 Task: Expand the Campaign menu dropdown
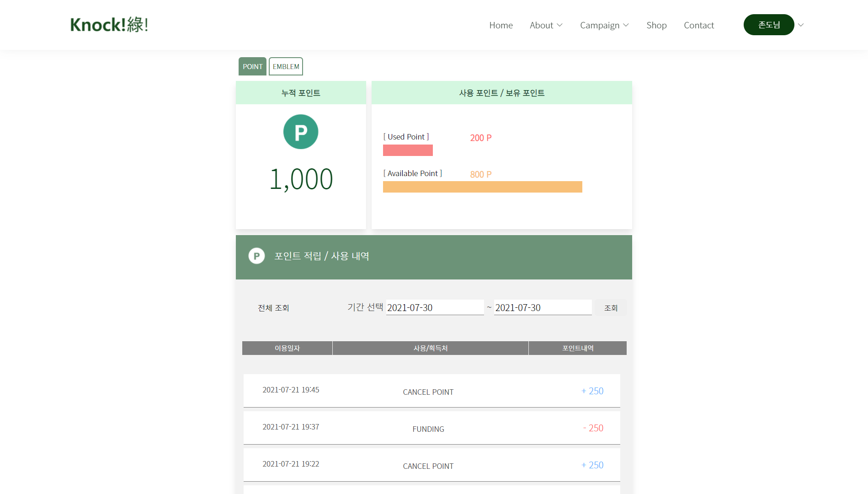pyautogui.click(x=604, y=25)
